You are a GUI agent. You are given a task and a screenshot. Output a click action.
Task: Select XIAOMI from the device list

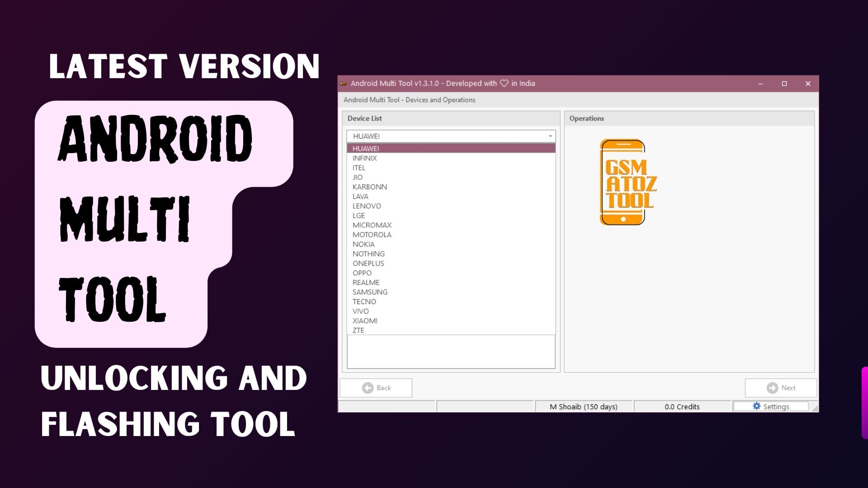[x=365, y=321]
